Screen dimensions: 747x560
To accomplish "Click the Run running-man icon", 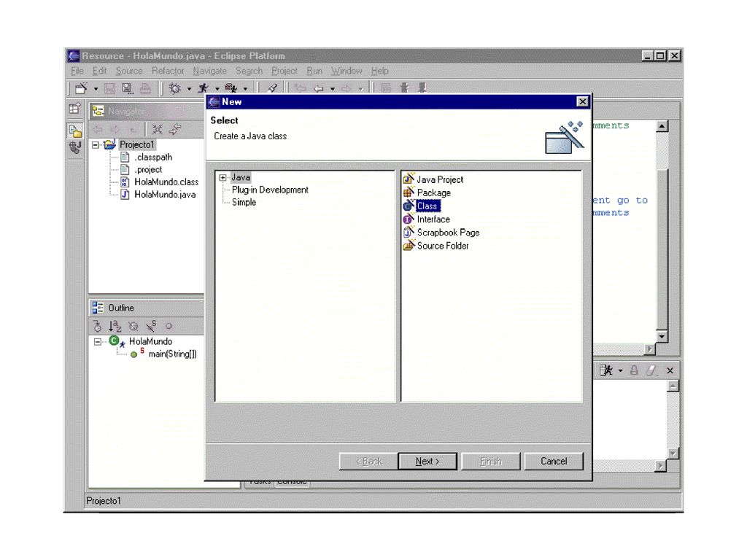I will pos(204,88).
